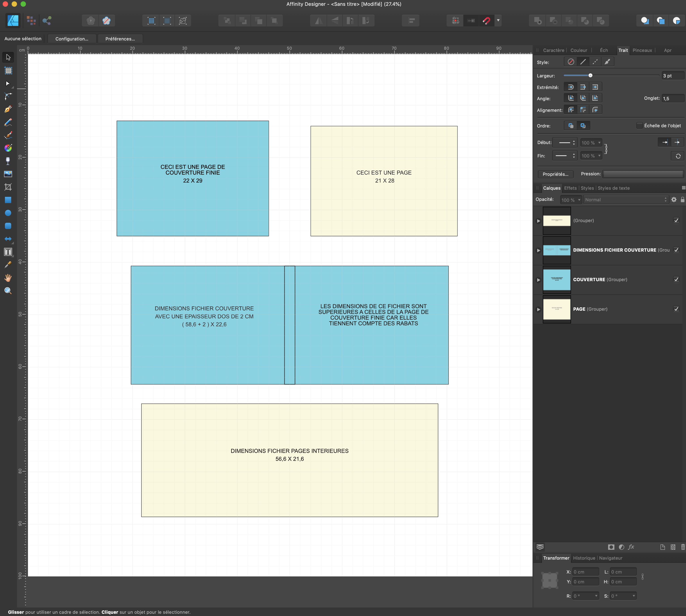Switch to the Couleur tab
The height and width of the screenshot is (616, 686).
[x=578, y=50]
